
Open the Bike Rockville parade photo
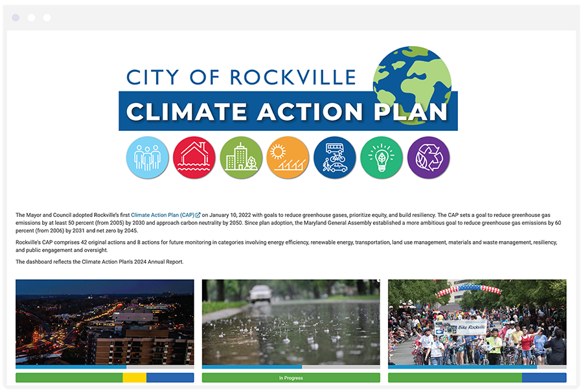477,322
